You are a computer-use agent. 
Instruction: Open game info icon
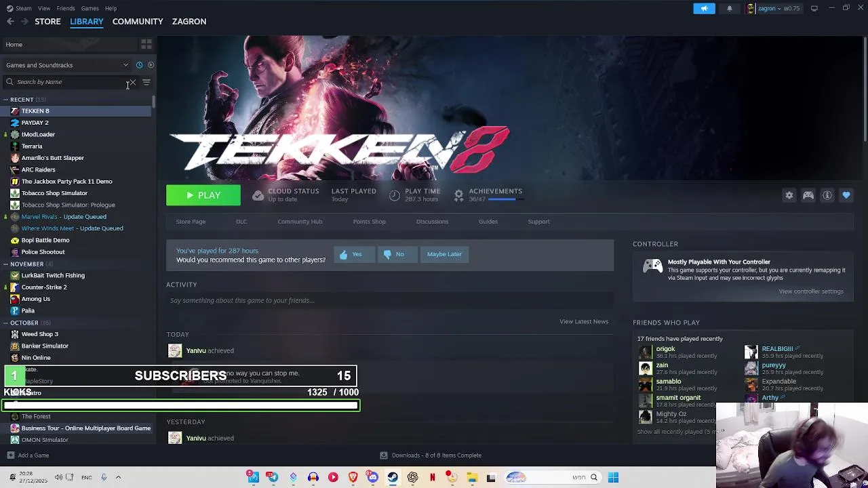[x=827, y=195]
